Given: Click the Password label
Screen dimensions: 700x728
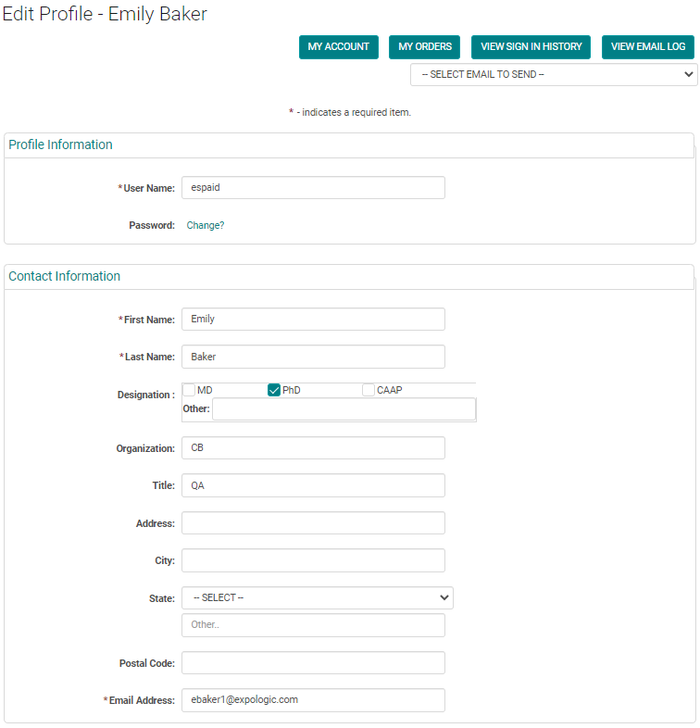Looking at the screenshot, I should (x=152, y=225).
